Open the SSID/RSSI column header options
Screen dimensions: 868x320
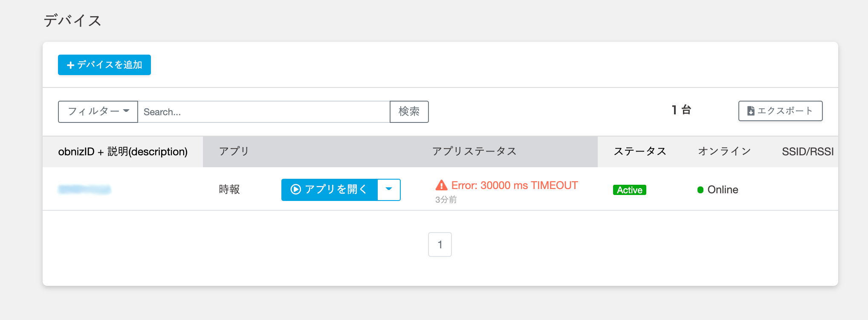(x=807, y=151)
